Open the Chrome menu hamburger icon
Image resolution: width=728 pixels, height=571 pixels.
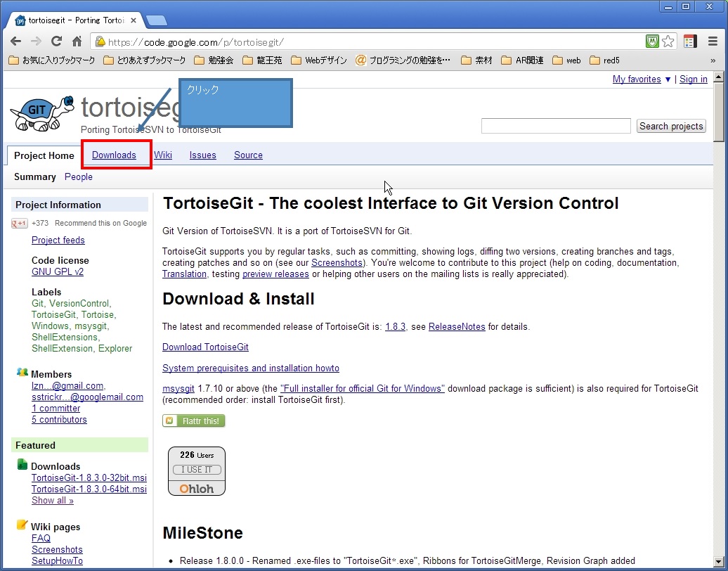(x=713, y=41)
